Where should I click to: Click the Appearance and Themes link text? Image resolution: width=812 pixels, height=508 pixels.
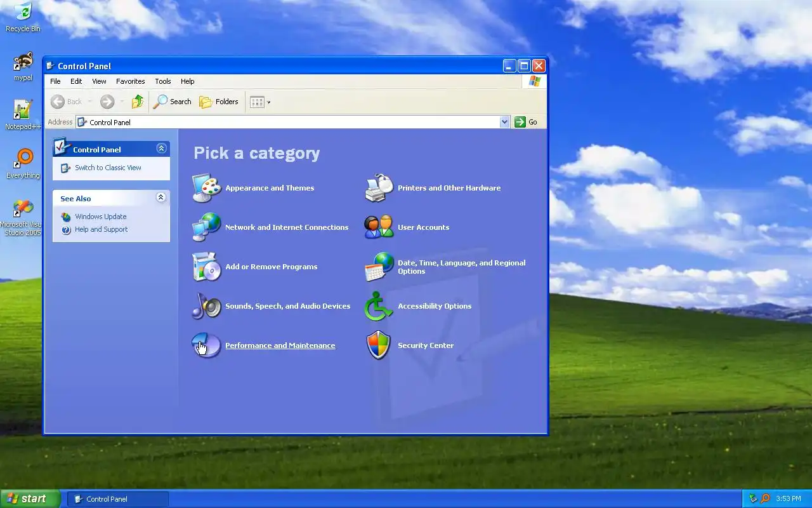[270, 188]
